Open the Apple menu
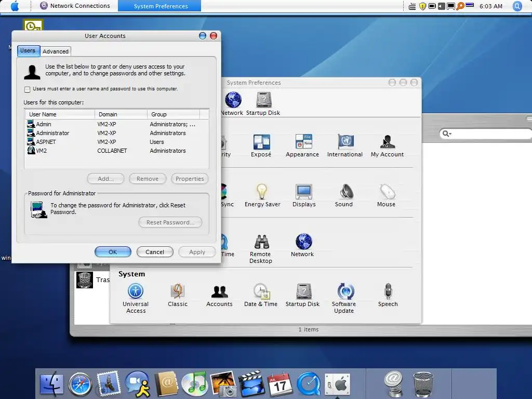 tap(15, 6)
